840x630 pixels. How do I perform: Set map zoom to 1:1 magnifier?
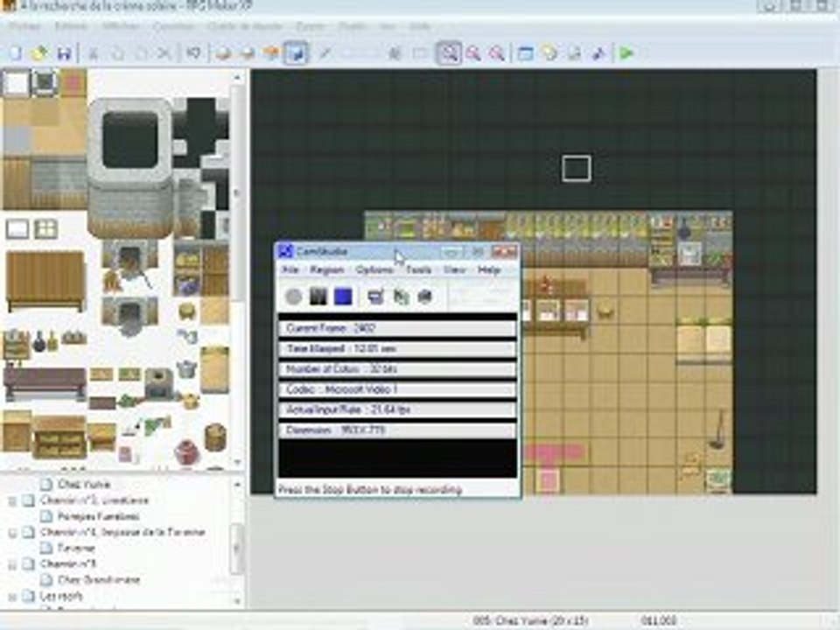point(448,53)
